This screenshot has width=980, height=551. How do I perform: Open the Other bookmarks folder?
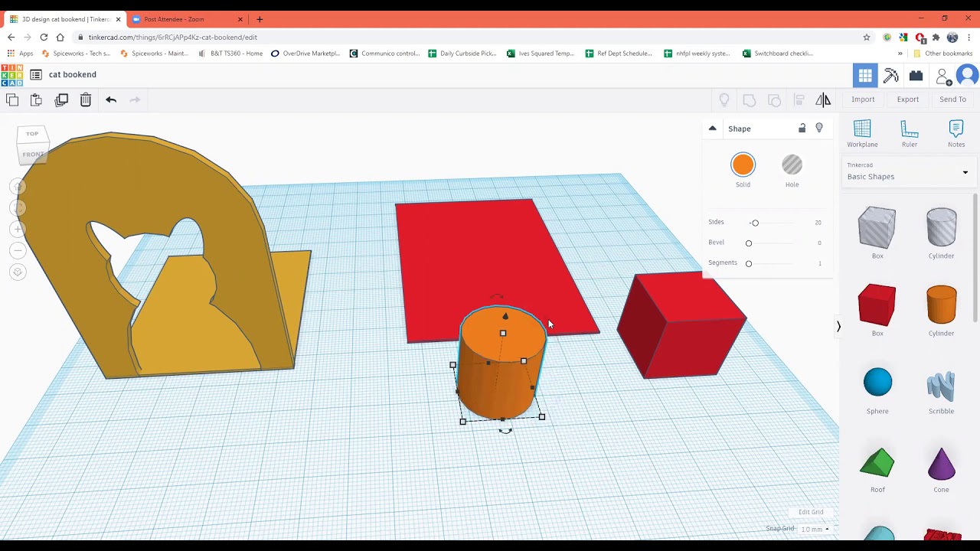pyautogui.click(x=943, y=54)
